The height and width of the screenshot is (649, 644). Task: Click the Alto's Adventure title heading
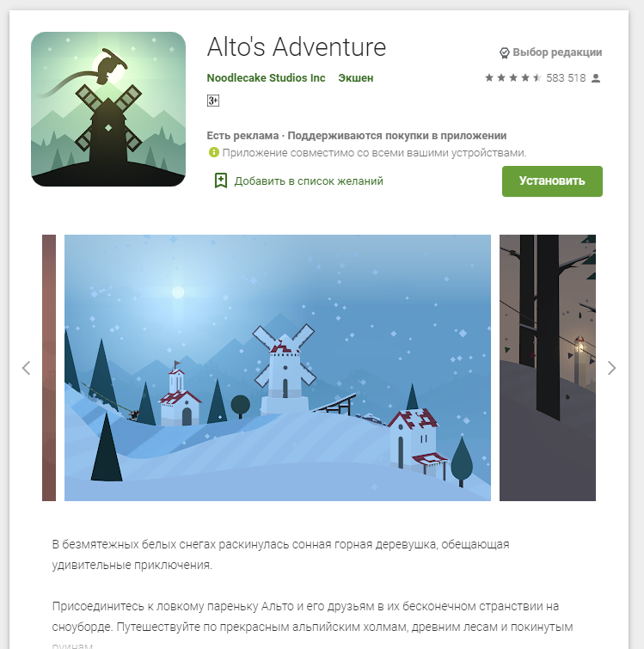point(297,46)
